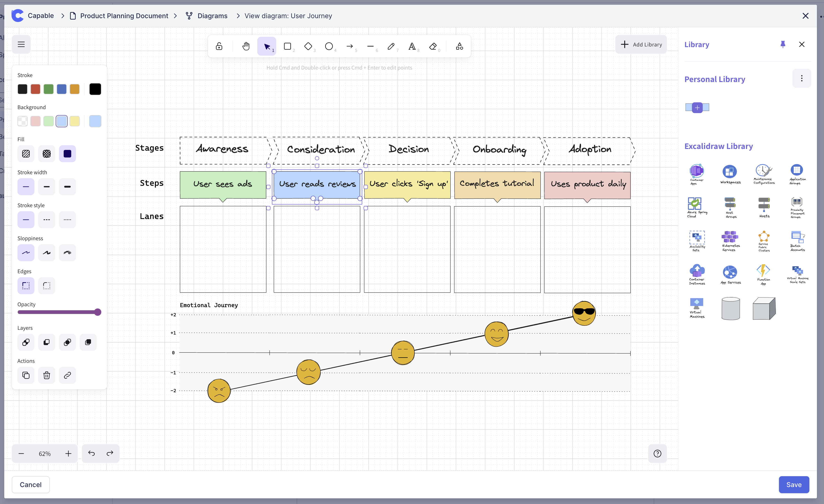Pick the red stroke color swatch

tap(35, 89)
